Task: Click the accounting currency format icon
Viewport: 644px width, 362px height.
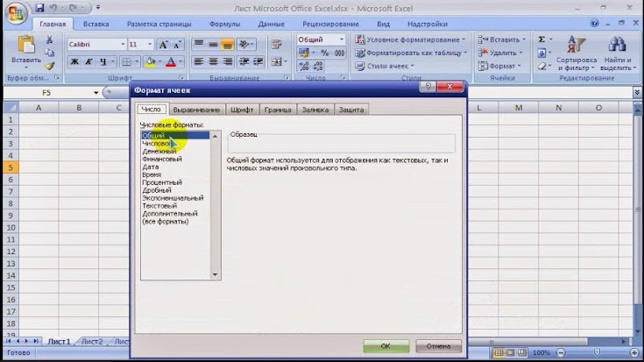Action: coord(304,53)
